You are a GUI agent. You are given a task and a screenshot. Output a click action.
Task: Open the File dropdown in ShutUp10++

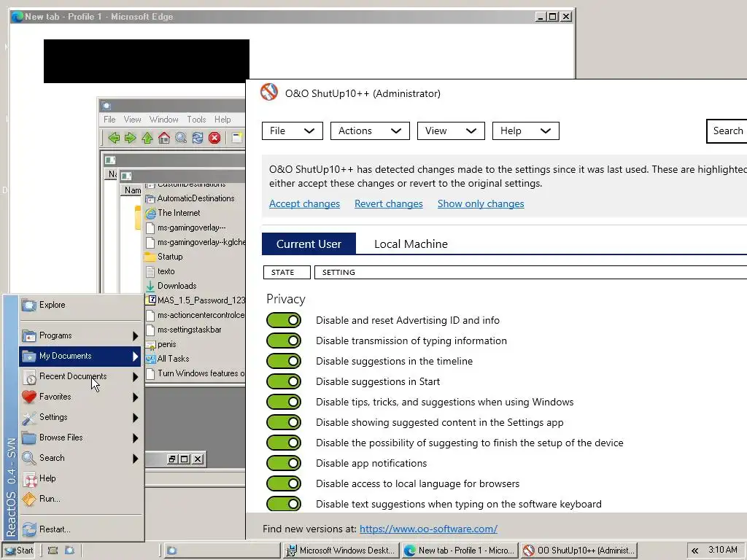point(293,131)
